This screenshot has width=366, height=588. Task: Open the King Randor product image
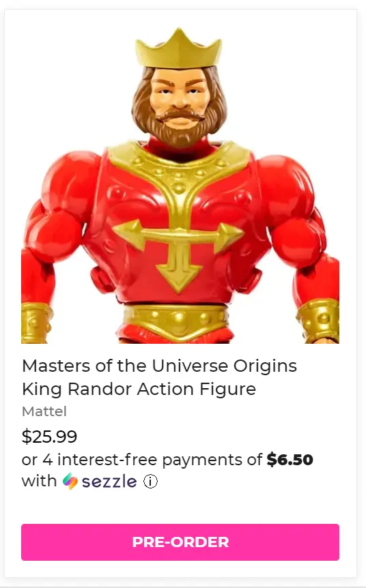pyautogui.click(x=180, y=184)
